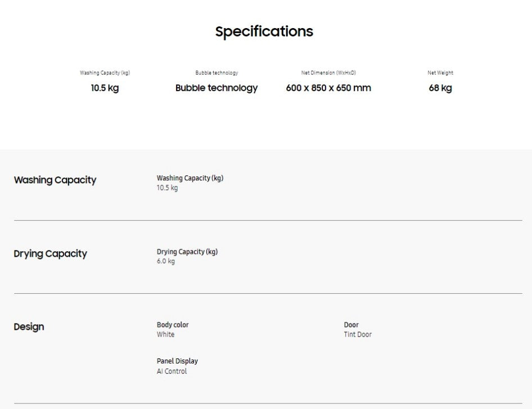Viewport: 532px width, 409px height.
Task: Click the Net Dimension (WxHxD) label
Action: 328,73
